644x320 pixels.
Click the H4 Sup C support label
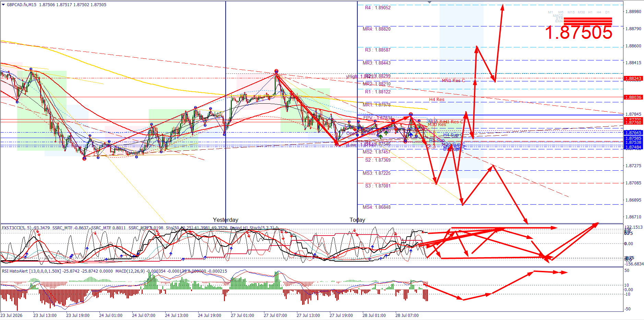[453, 135]
